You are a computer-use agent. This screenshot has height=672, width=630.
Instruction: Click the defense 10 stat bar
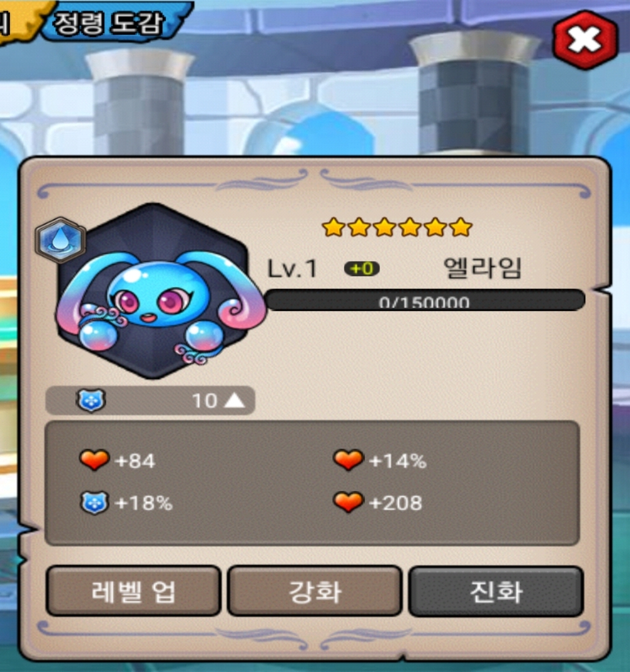tap(150, 401)
